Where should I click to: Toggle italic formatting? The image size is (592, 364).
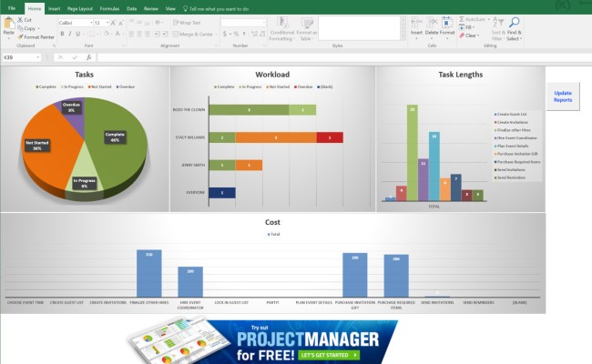70,34
